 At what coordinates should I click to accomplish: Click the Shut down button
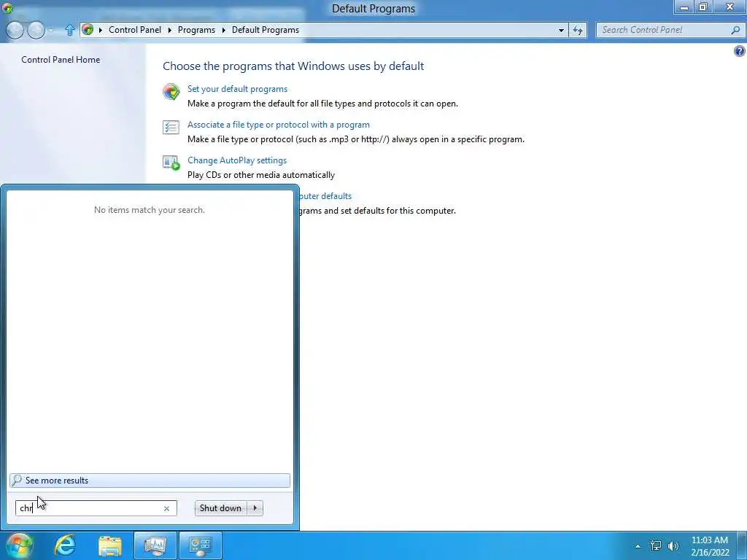[220, 508]
